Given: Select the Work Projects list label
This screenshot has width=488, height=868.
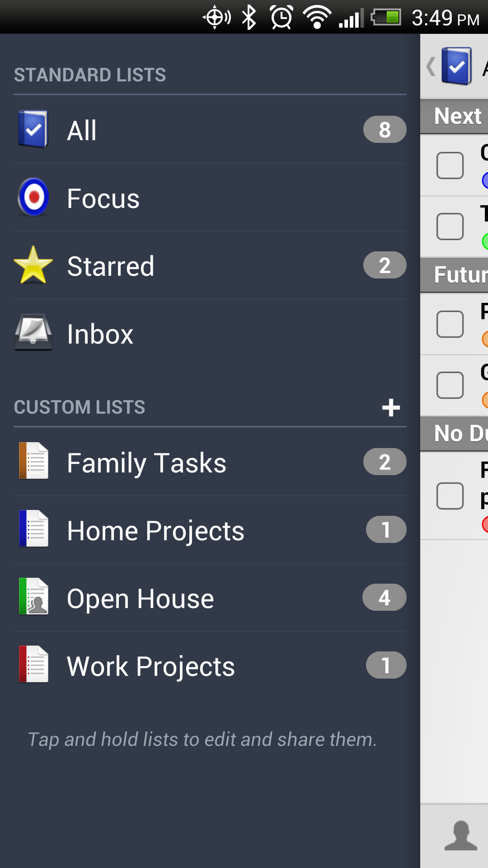Looking at the screenshot, I should point(151,666).
